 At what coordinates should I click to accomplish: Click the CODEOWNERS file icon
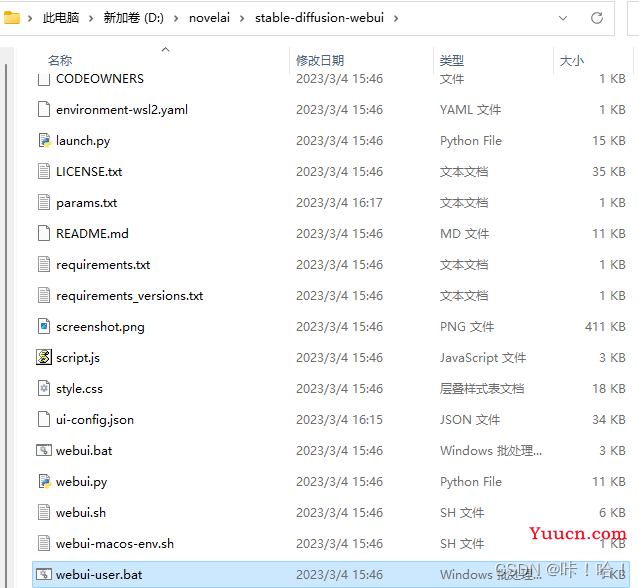point(44,79)
